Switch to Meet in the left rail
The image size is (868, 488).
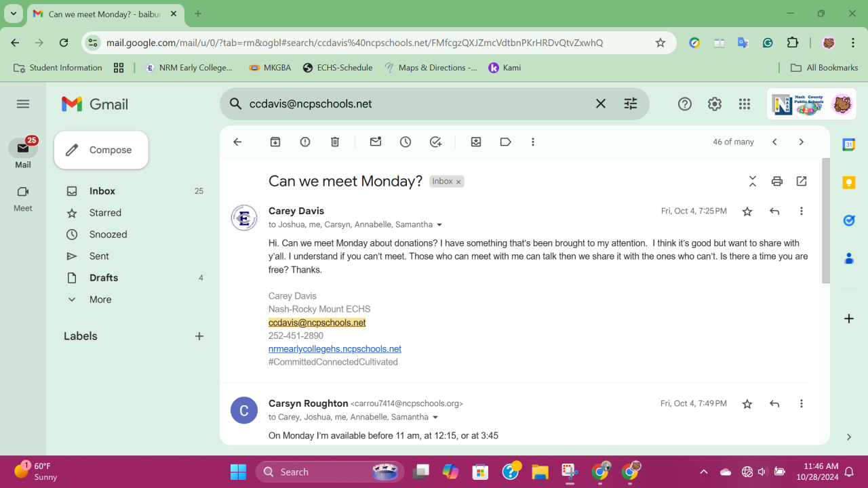(x=23, y=199)
